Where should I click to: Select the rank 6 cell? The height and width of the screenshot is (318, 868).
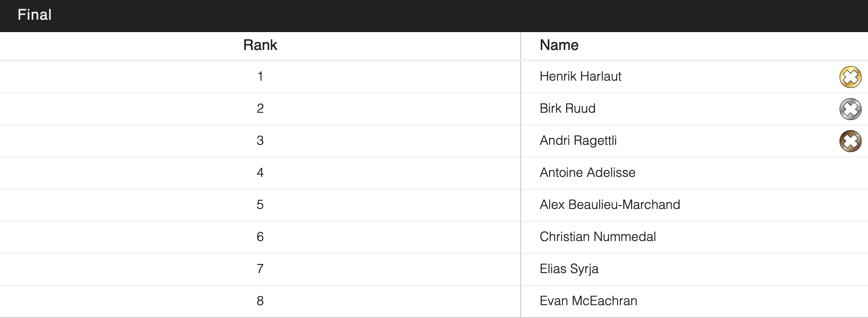(260, 237)
